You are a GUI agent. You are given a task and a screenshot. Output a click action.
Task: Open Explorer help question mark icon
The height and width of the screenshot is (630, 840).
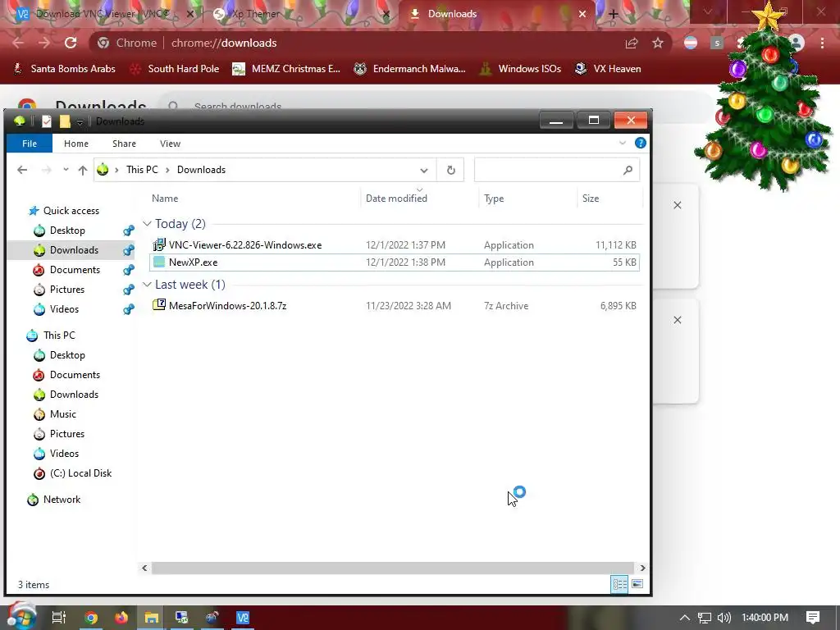[640, 143]
